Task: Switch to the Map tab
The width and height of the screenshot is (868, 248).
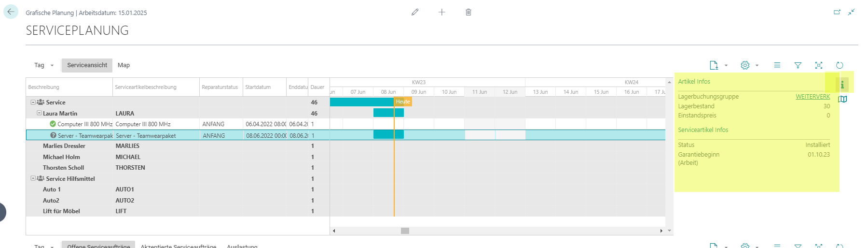Action: (x=124, y=65)
